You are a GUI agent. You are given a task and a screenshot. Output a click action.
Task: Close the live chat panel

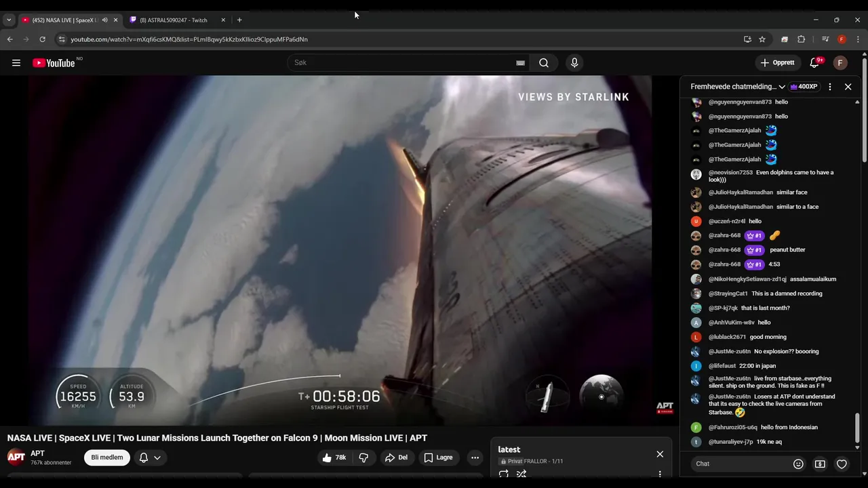(848, 87)
